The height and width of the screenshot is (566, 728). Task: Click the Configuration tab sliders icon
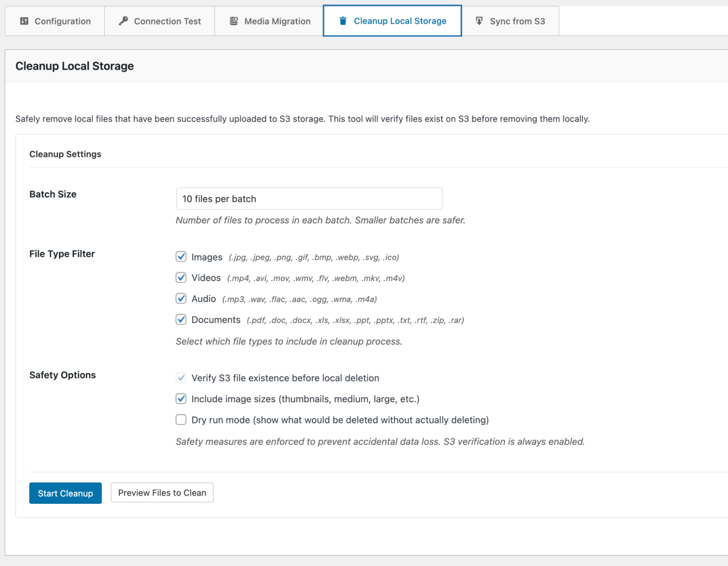pyautogui.click(x=24, y=21)
